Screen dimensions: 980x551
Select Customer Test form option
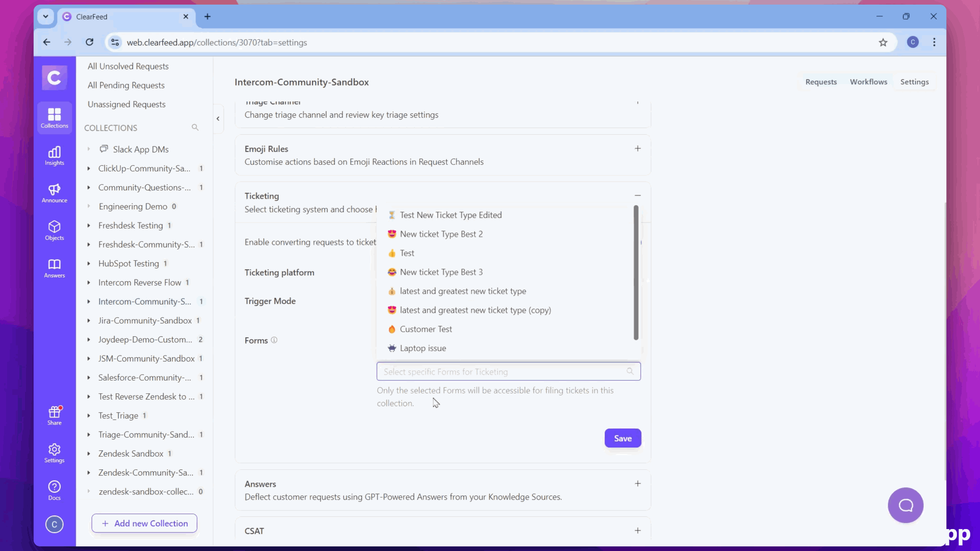coord(426,329)
